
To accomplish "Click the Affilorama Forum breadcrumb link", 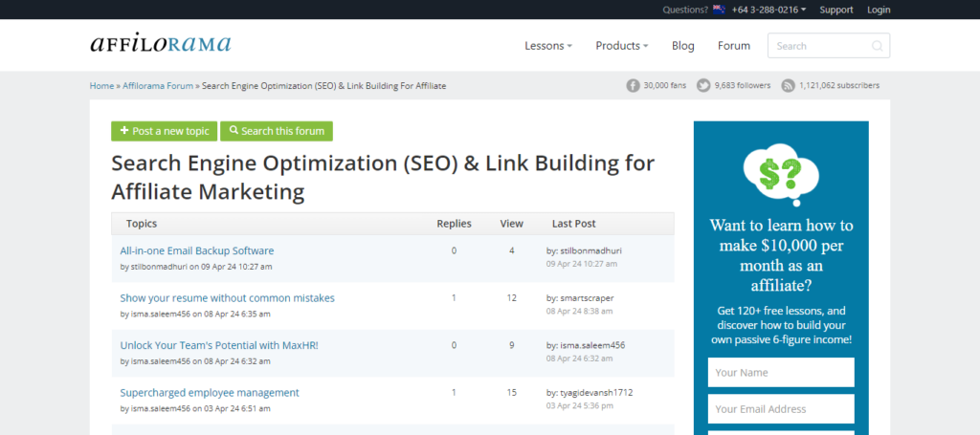I will tap(158, 85).
